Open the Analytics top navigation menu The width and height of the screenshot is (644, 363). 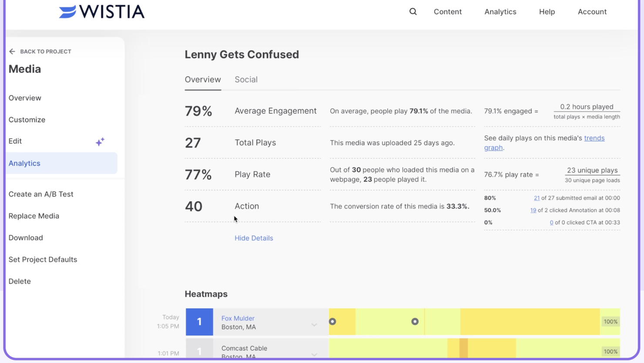tap(500, 12)
